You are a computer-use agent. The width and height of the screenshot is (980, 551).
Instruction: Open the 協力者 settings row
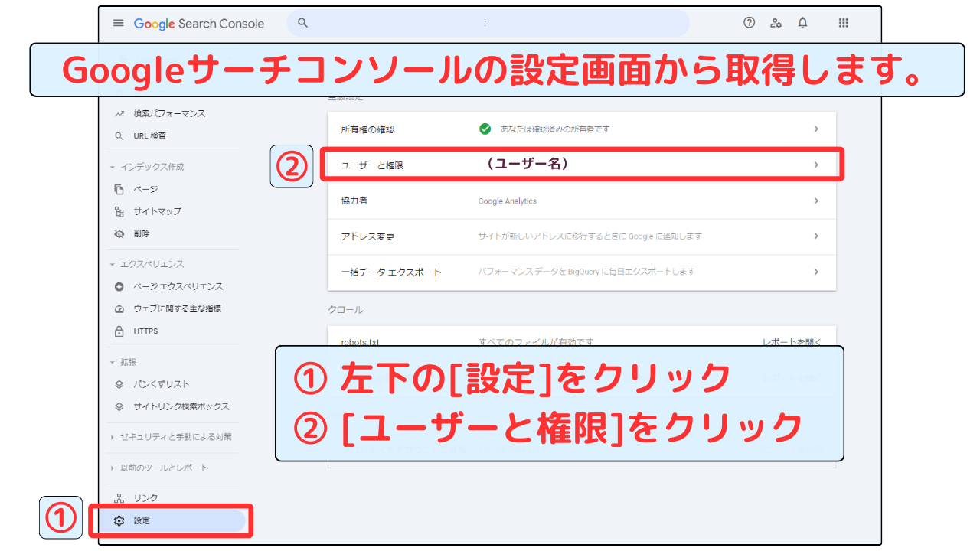pos(582,201)
